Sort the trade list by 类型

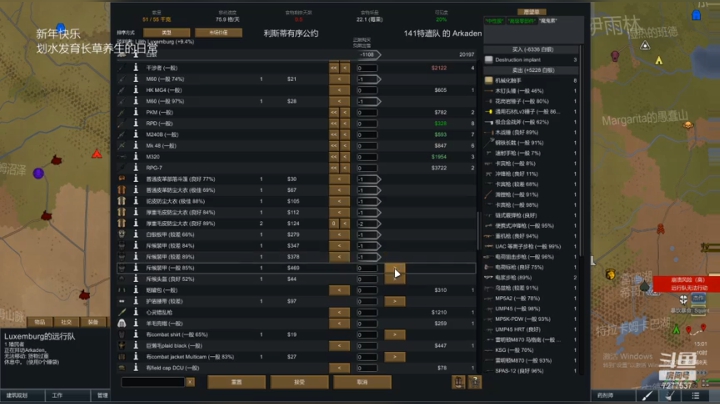coord(166,33)
